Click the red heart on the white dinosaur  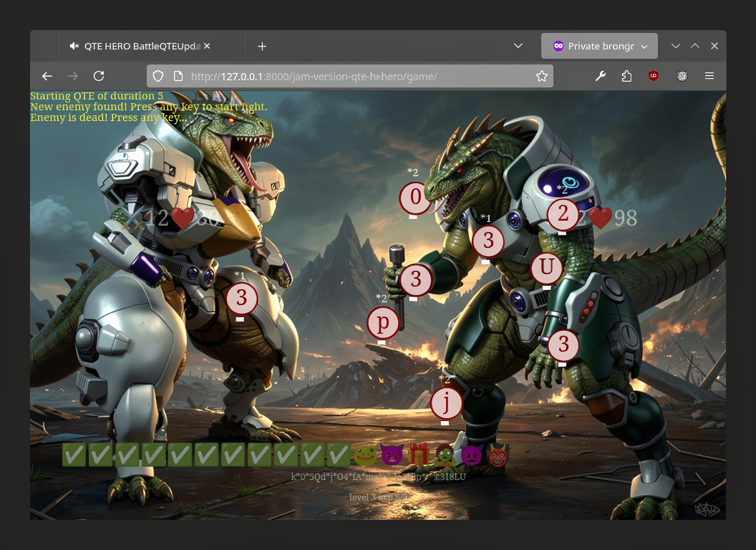(183, 218)
